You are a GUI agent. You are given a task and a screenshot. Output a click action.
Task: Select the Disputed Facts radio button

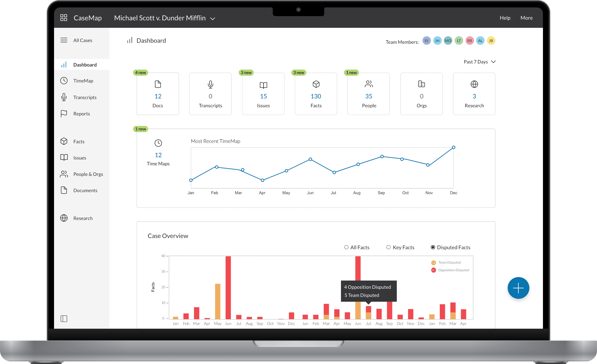pyautogui.click(x=433, y=247)
